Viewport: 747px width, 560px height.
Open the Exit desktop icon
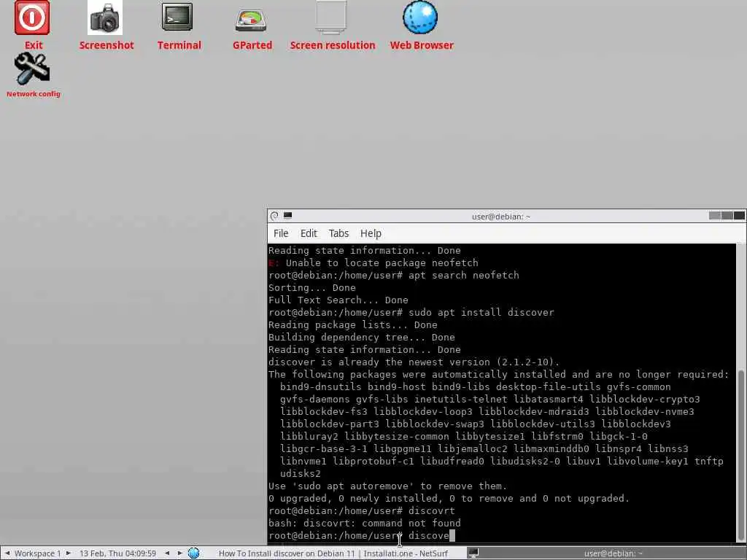click(32, 18)
